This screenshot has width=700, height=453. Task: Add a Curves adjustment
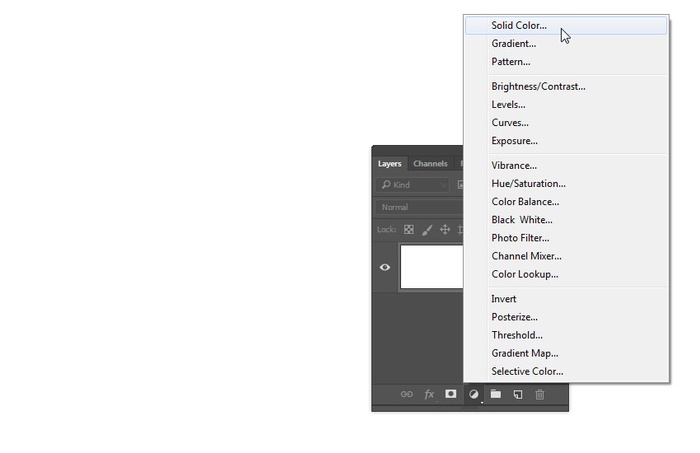(509, 123)
